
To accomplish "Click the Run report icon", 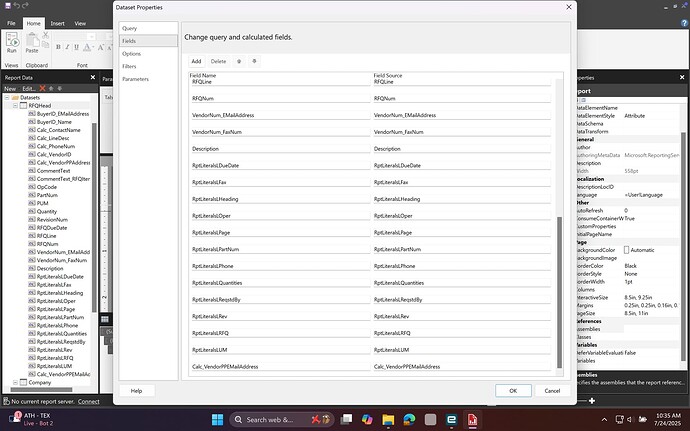I will coord(12,41).
